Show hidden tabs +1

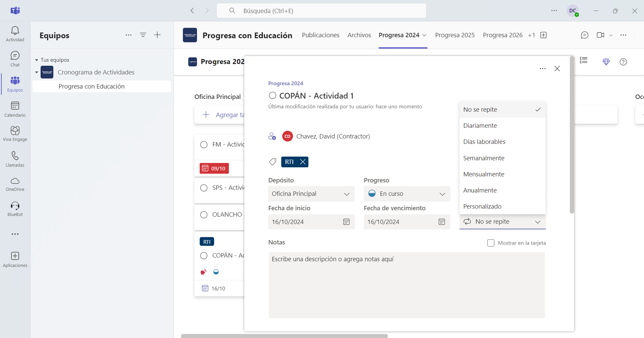tap(532, 35)
